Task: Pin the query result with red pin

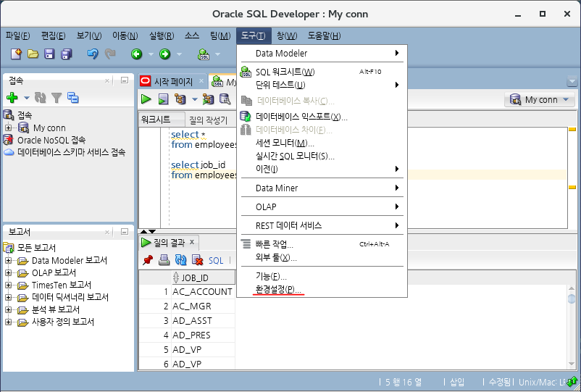Action: coord(148,260)
